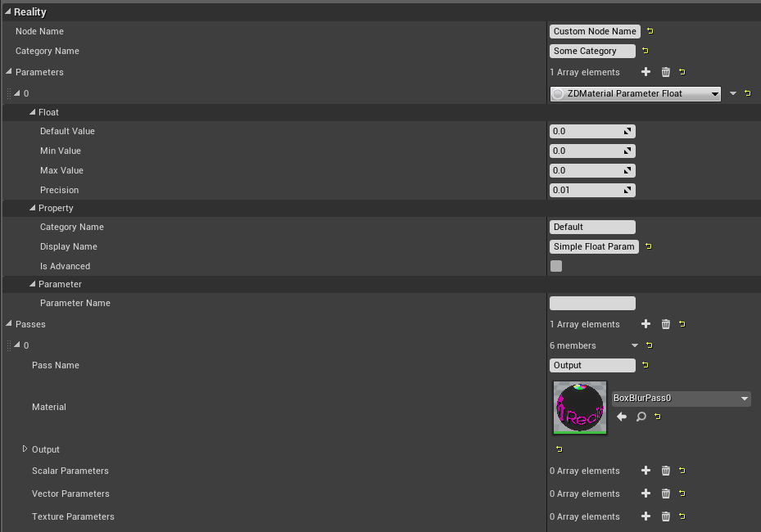Toggle the Is Advanced checkbox
Screen dimensions: 761x532
(x=556, y=266)
